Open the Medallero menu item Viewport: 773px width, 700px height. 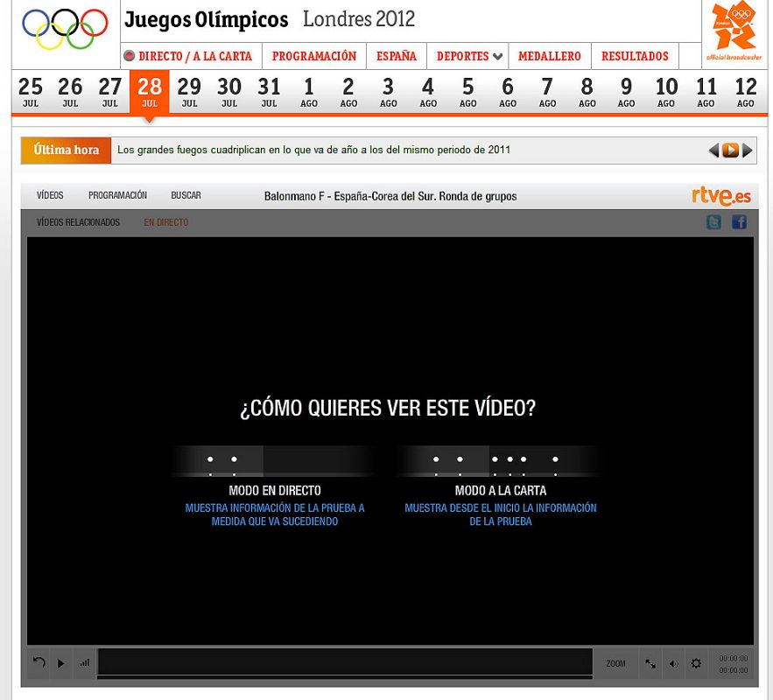(549, 56)
